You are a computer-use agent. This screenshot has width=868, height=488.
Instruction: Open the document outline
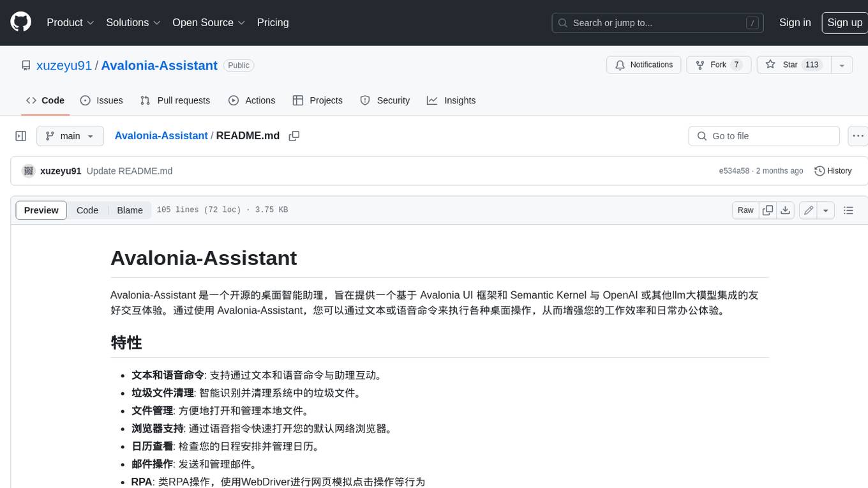[x=848, y=210]
